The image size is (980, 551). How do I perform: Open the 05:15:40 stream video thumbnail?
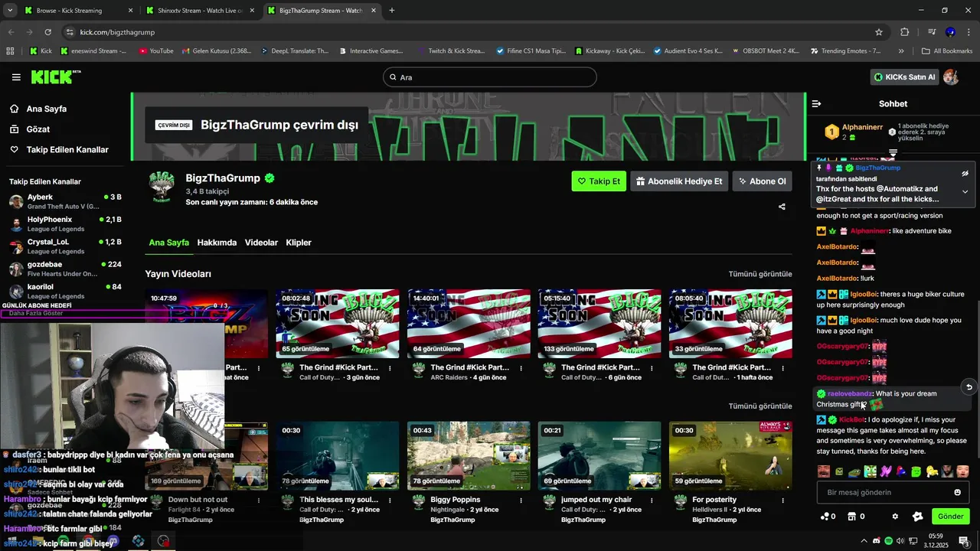click(599, 324)
